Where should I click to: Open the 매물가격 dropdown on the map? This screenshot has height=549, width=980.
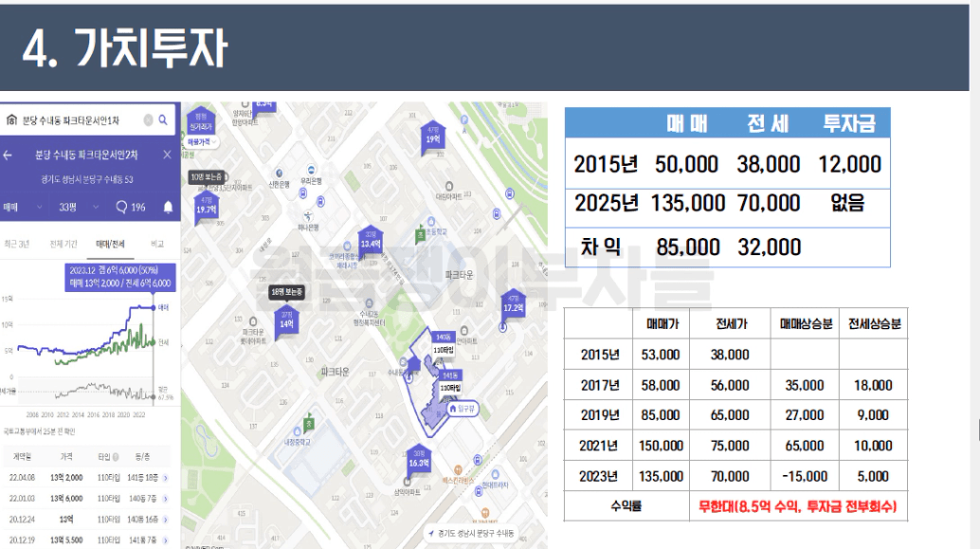click(203, 142)
